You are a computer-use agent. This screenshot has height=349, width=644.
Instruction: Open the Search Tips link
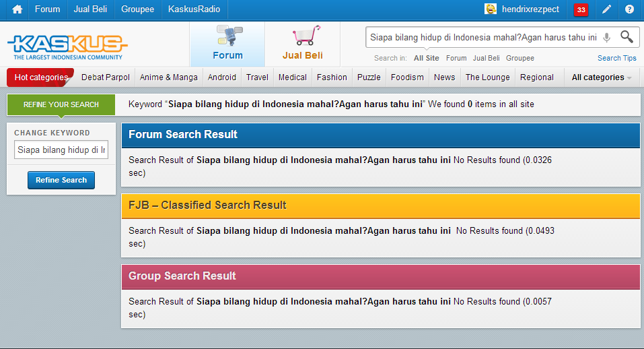tap(617, 58)
